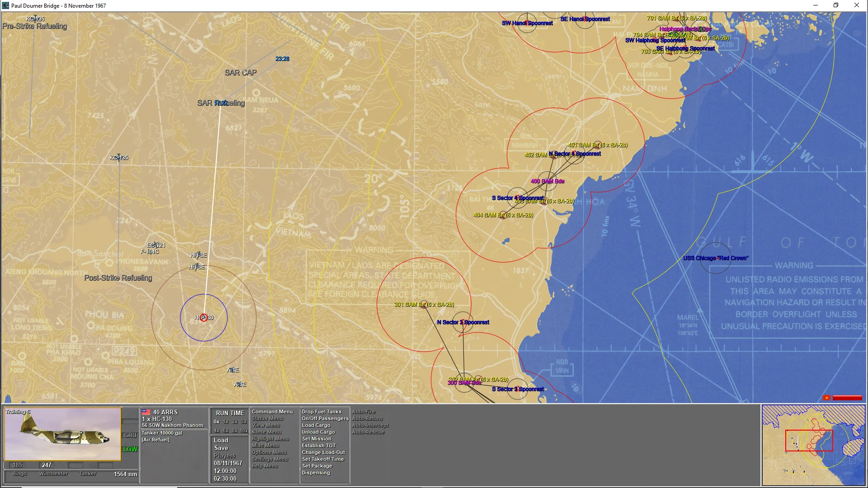Screen dimensions: 868x488
Task: Open the Highlight Menu
Action: coord(270,439)
